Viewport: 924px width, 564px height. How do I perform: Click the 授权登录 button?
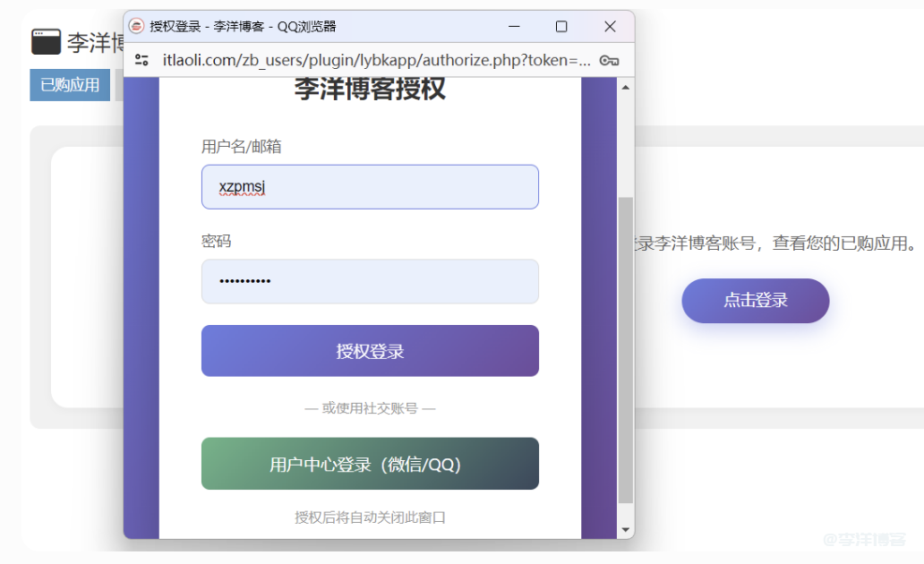[x=370, y=351]
